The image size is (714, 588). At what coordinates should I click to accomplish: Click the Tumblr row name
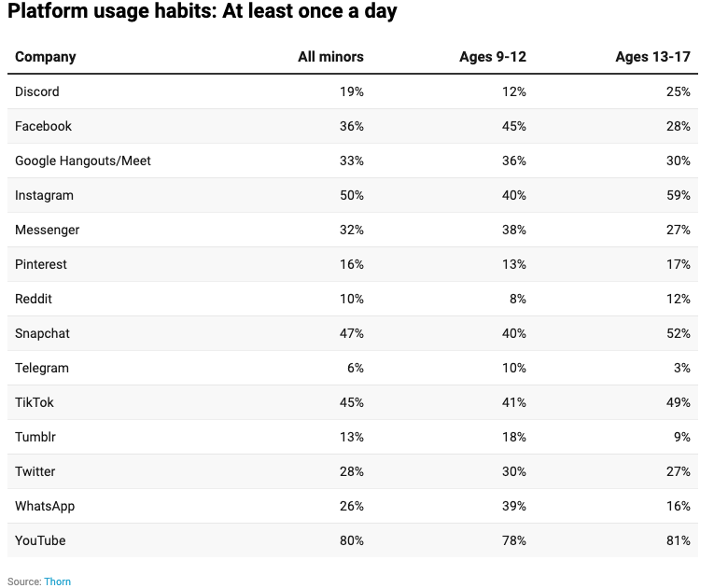[35, 437]
